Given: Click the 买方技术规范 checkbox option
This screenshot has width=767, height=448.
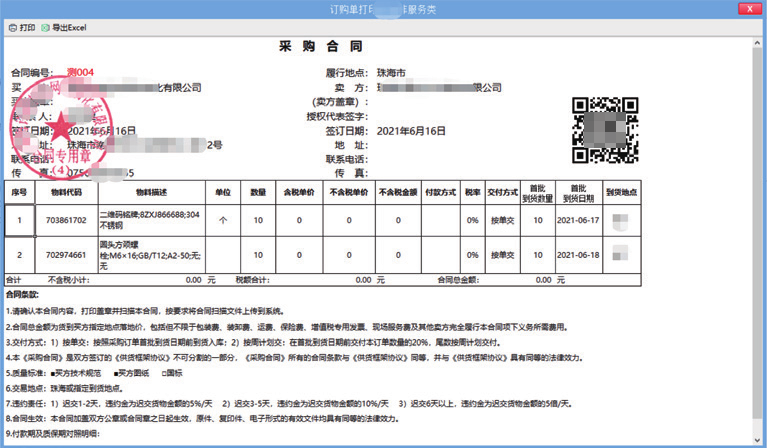Looking at the screenshot, I should pos(76,373).
